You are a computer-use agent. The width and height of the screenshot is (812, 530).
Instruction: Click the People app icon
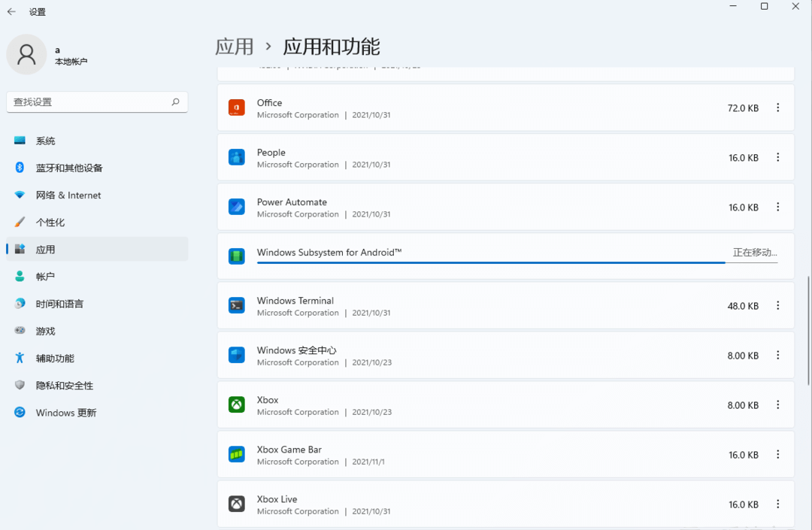click(x=237, y=157)
